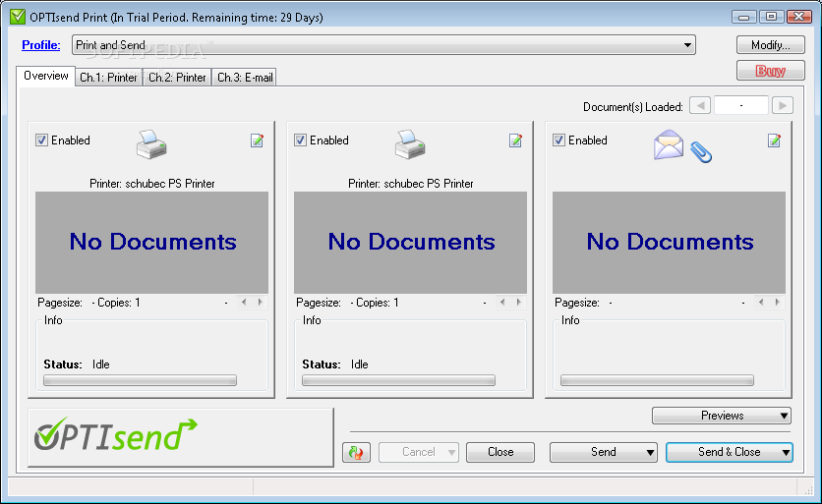Minimize the OPTIsend Print window
Screen dimensions: 822x504
tap(744, 17)
